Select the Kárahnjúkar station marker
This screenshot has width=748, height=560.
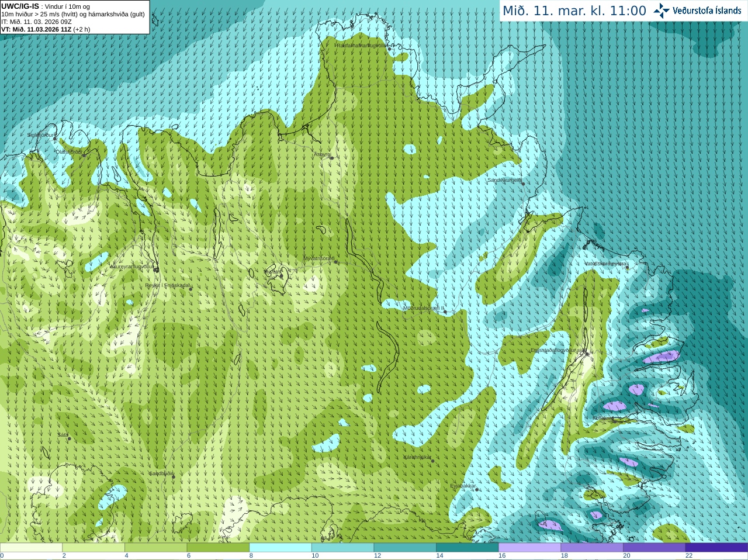(x=433, y=461)
